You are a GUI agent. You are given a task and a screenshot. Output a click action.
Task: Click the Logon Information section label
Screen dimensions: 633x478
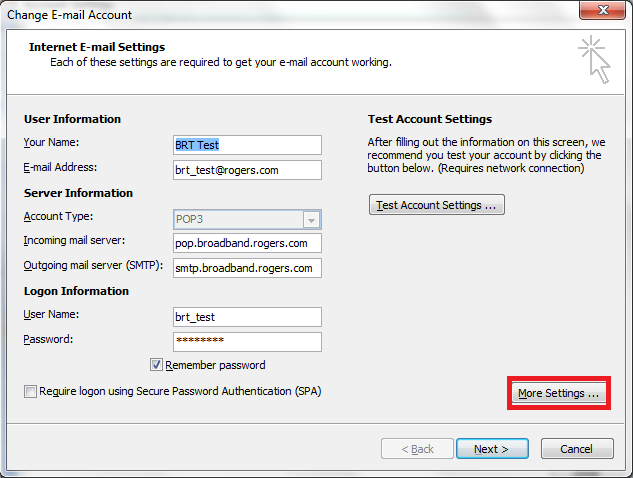coord(76,291)
